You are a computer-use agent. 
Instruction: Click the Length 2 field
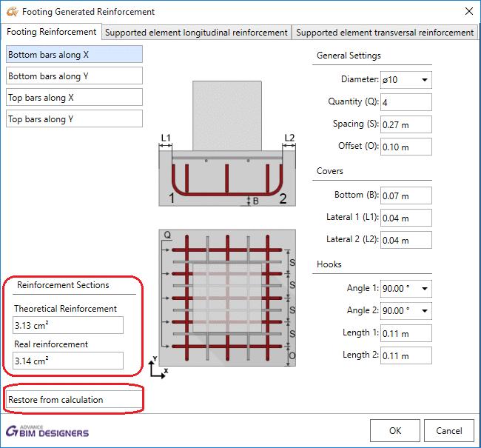(406, 355)
